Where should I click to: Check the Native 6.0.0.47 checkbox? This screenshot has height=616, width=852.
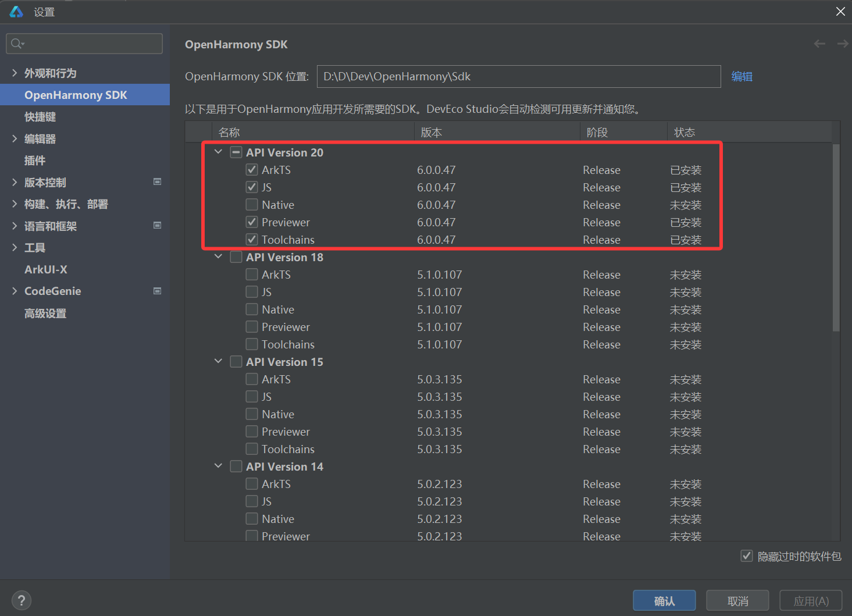tap(252, 205)
